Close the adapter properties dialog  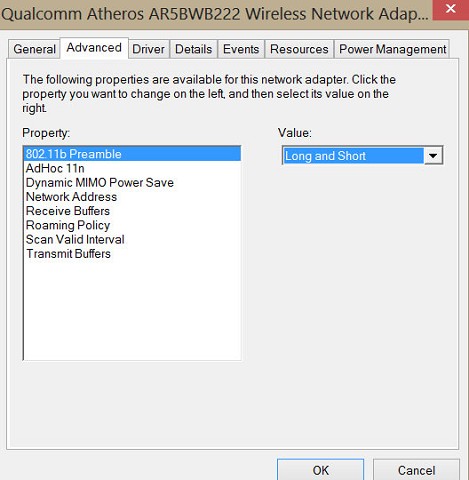451,10
